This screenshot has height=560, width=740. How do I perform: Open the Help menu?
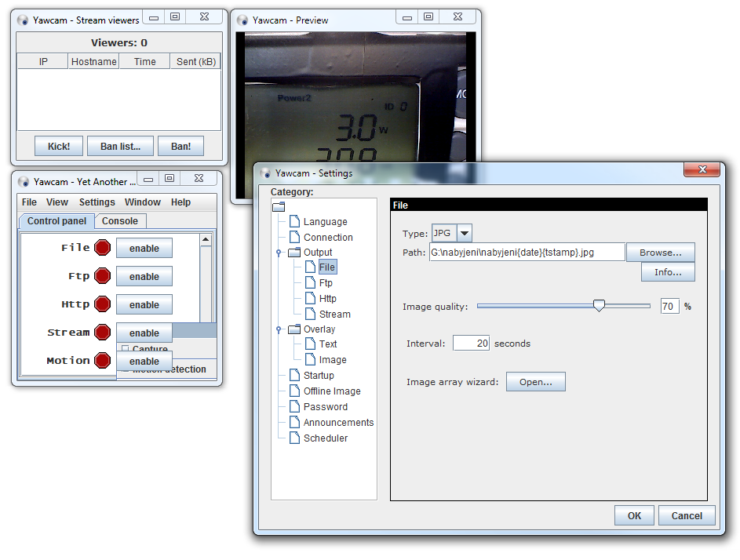pos(180,202)
